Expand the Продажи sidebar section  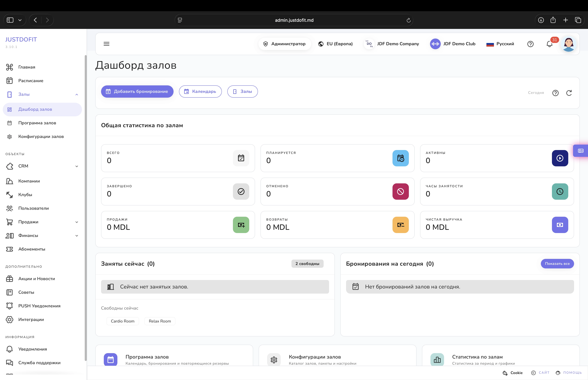[x=77, y=222]
